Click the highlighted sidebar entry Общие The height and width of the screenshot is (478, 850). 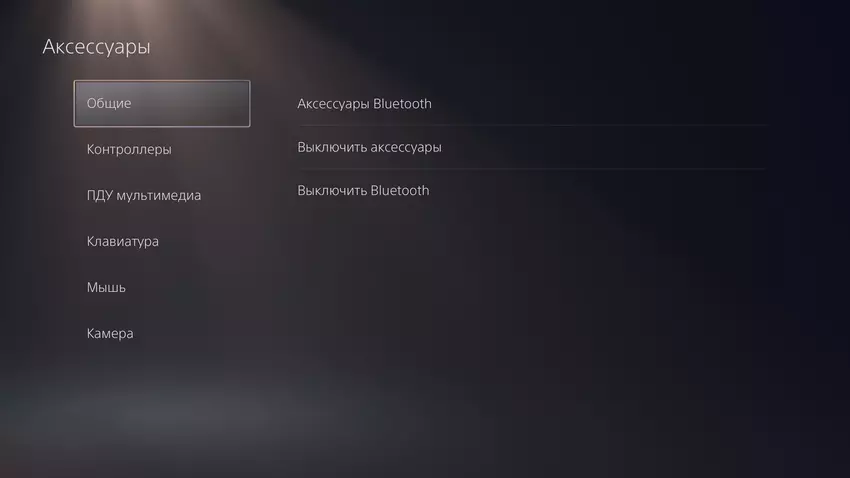(x=162, y=104)
